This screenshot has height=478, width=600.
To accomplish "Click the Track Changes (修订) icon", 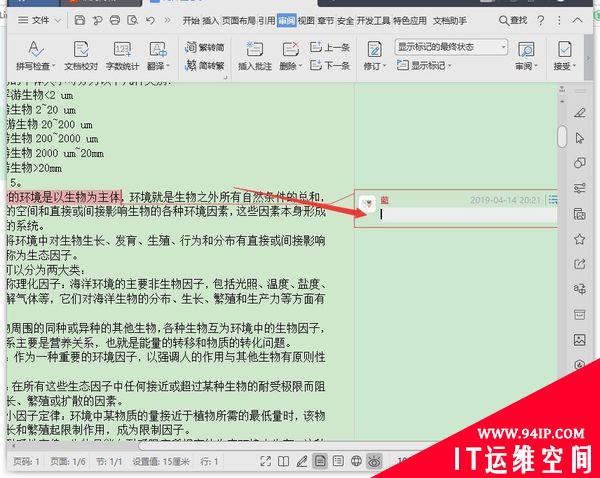I will click(374, 50).
